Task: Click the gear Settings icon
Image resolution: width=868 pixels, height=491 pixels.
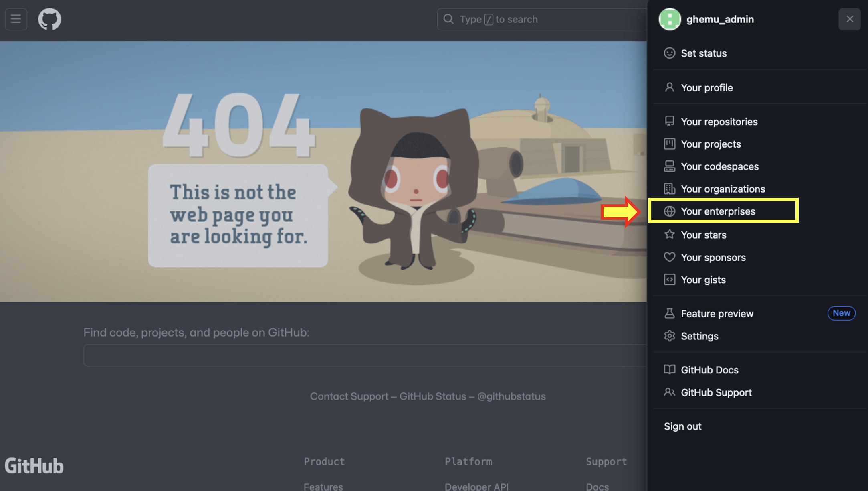Action: point(669,336)
